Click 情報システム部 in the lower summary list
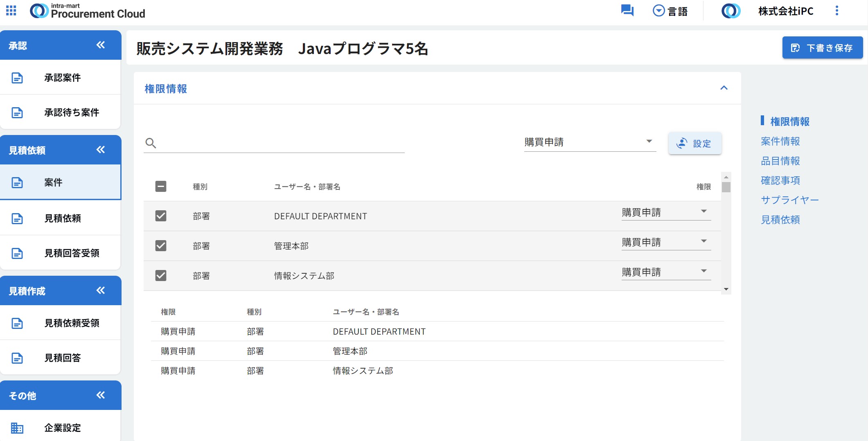 click(363, 371)
